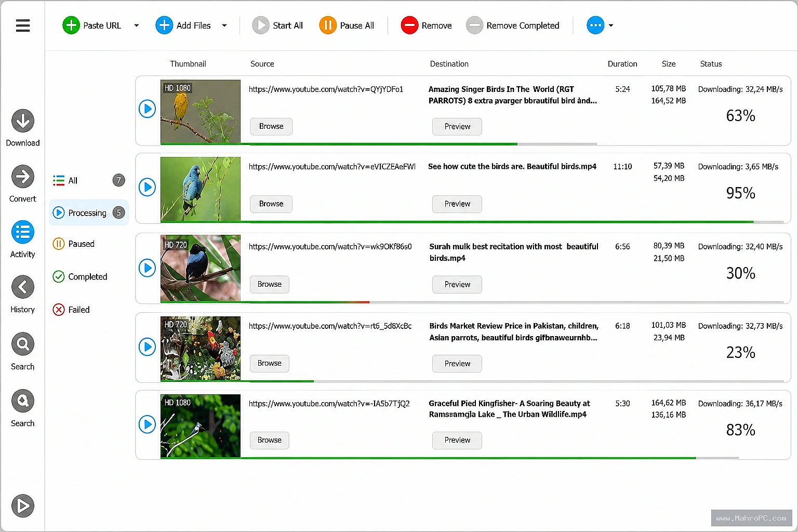Viewport: 798px width, 532px height.
Task: Preview the Surah mulk recitation download
Action: (457, 285)
